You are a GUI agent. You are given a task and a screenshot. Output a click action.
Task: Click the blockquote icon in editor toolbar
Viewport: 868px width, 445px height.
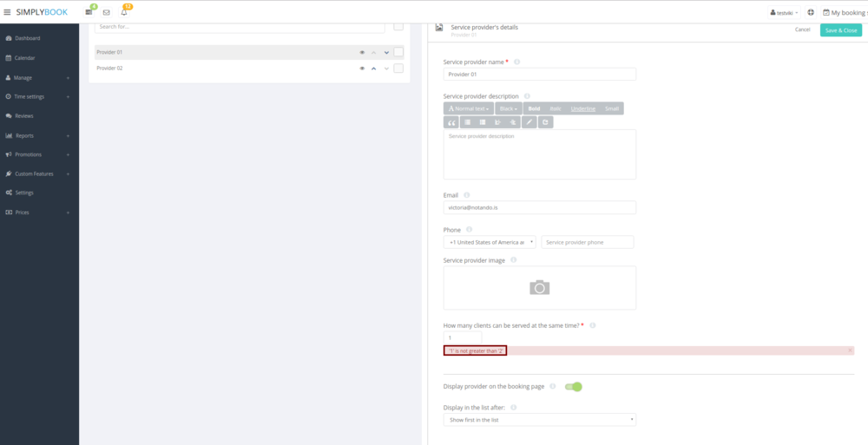452,122
